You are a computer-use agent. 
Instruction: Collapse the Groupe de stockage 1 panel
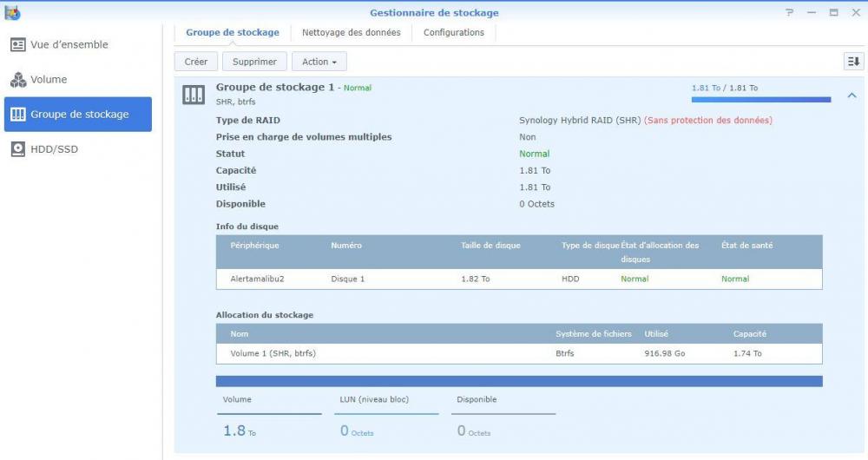(x=852, y=95)
